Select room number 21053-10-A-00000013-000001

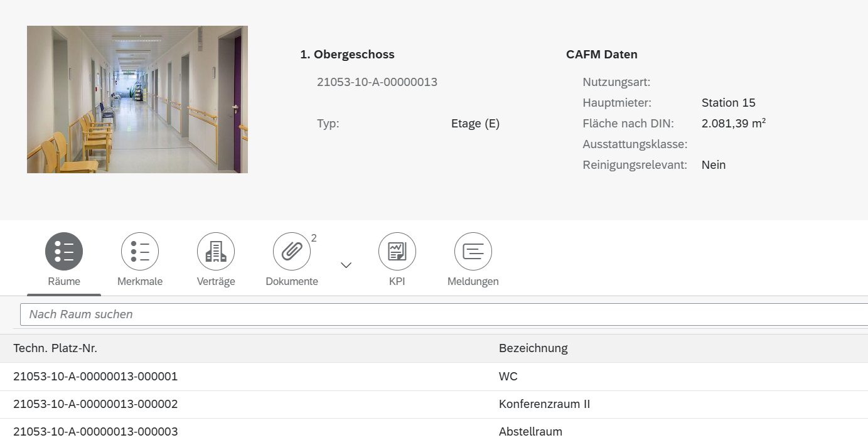click(x=95, y=377)
